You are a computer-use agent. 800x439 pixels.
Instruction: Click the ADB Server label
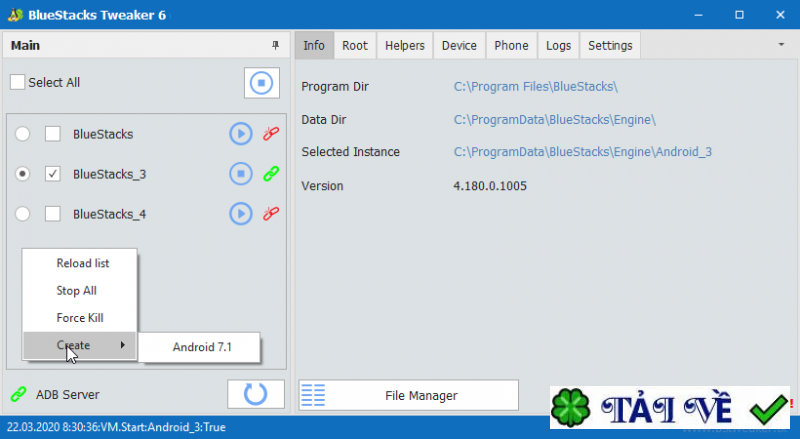pyautogui.click(x=67, y=395)
